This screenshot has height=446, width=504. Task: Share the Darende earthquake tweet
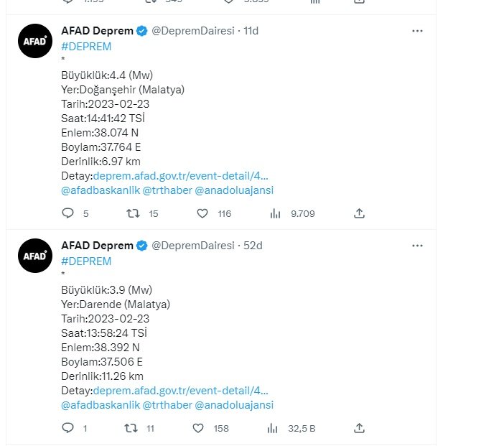[360, 428]
